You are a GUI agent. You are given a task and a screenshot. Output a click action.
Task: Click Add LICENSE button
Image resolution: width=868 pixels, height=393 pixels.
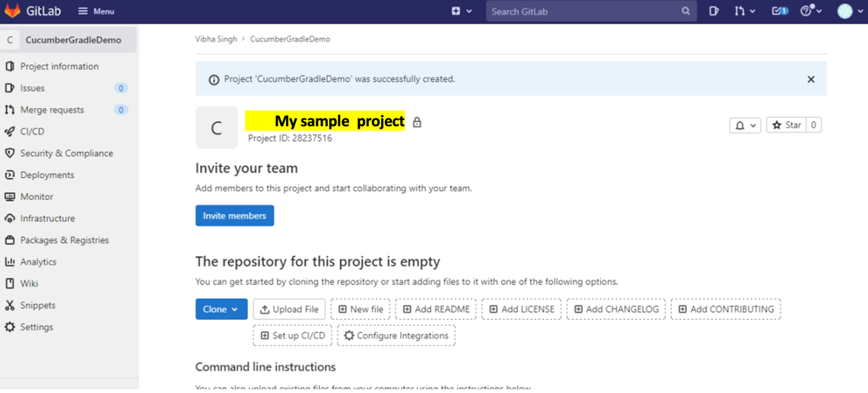[522, 309]
